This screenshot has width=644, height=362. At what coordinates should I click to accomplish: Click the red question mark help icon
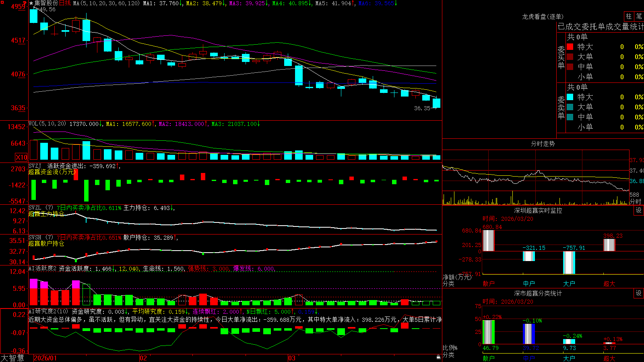click(25, 3)
